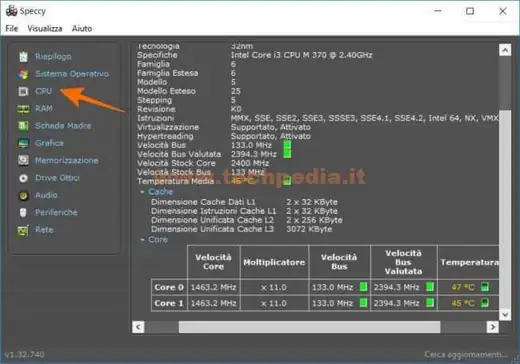Select the Scheda Madre motherboard icon
The width and height of the screenshot is (520, 364).
pos(23,126)
